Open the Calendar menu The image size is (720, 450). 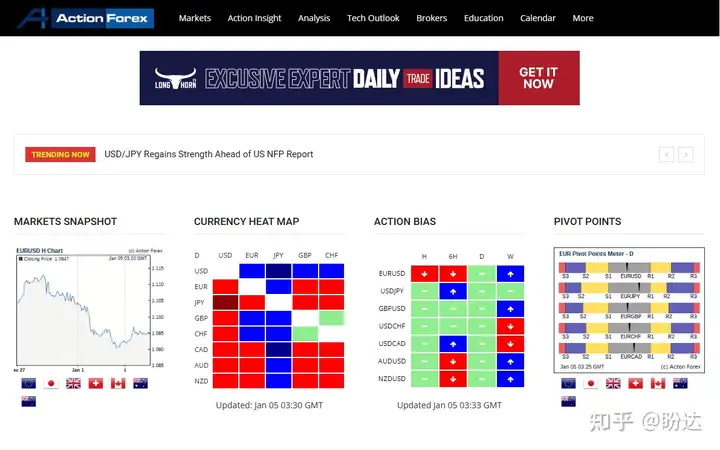(538, 18)
